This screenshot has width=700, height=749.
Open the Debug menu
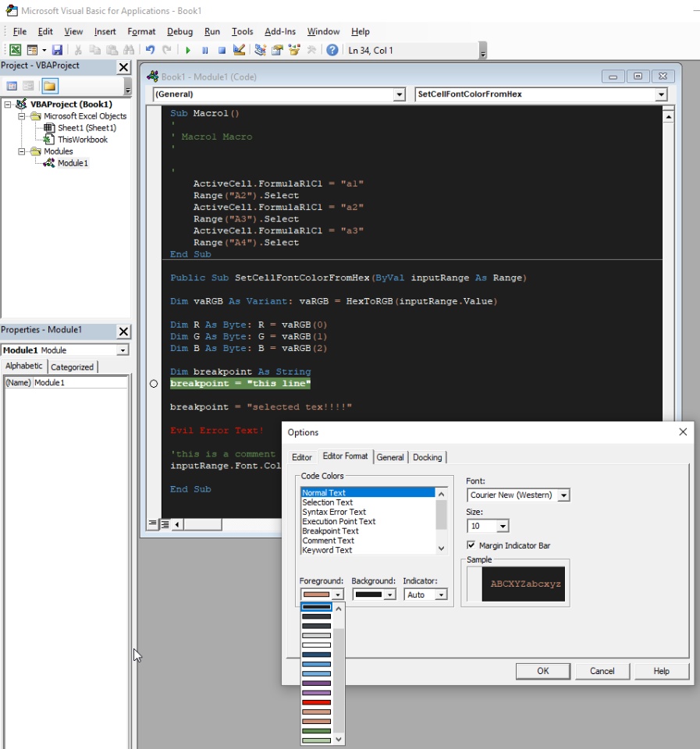179,31
